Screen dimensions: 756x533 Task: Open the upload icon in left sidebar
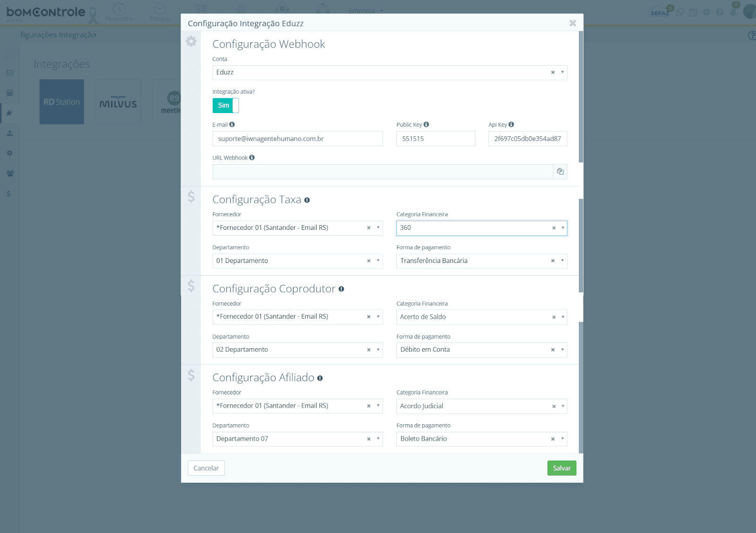coord(10,133)
